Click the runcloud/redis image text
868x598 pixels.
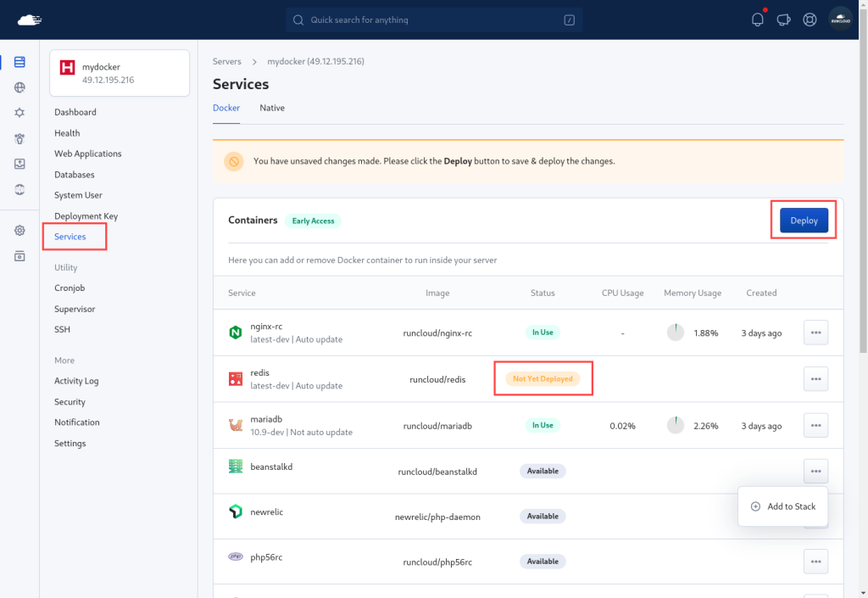click(437, 380)
